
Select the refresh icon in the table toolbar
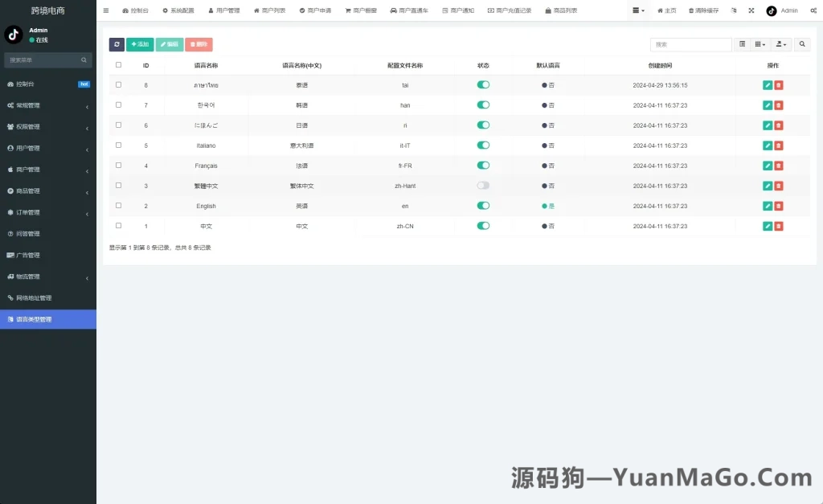[x=117, y=44]
